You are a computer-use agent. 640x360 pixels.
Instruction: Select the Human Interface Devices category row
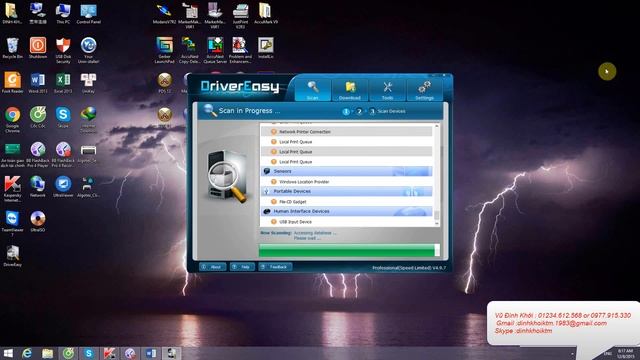pyautogui.click(x=347, y=211)
